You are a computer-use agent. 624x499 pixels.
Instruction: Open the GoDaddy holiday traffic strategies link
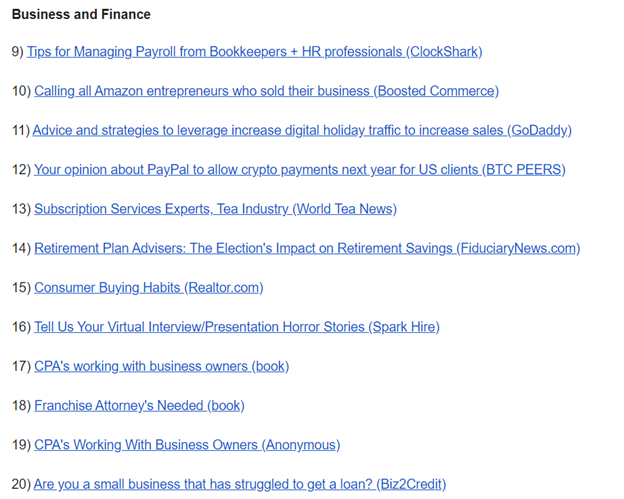point(302,131)
